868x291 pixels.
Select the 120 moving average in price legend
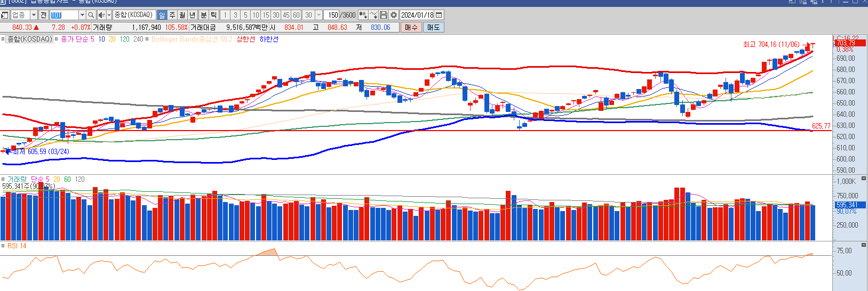[x=124, y=39]
